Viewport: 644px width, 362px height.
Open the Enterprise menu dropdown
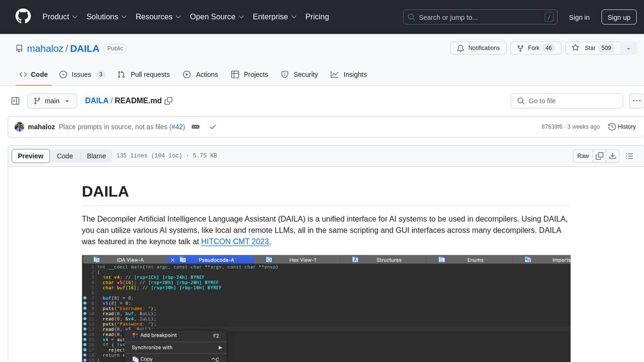[x=275, y=17]
